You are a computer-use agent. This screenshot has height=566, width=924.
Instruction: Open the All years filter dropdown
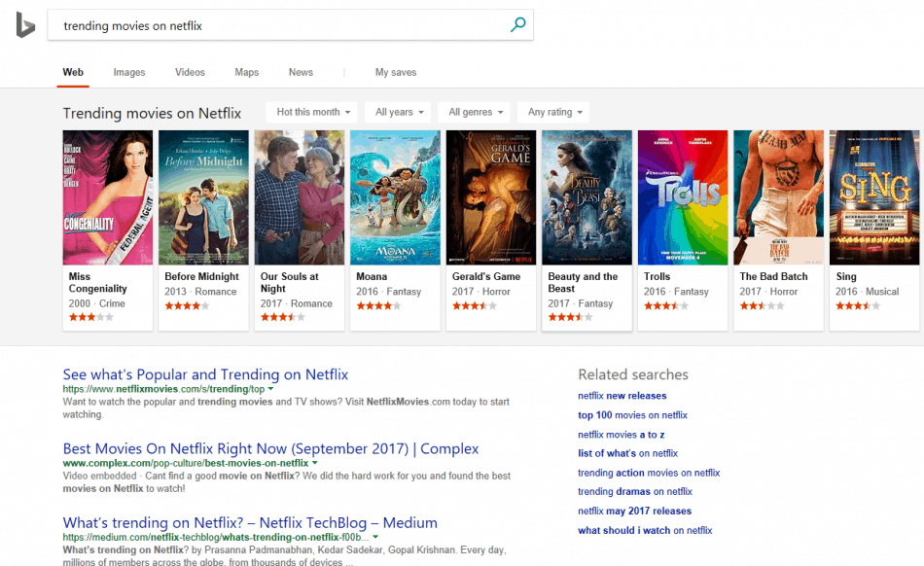398,112
